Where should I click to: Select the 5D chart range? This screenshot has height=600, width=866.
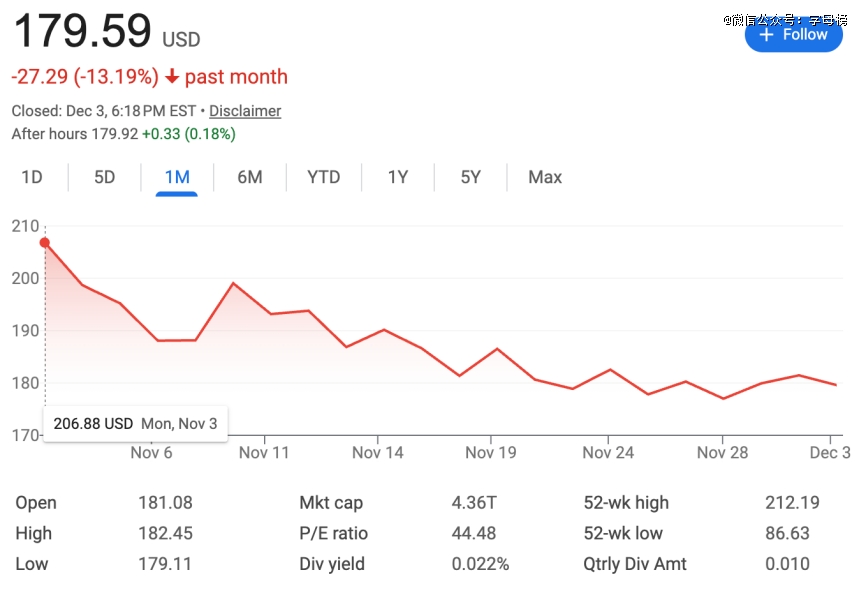(x=105, y=177)
